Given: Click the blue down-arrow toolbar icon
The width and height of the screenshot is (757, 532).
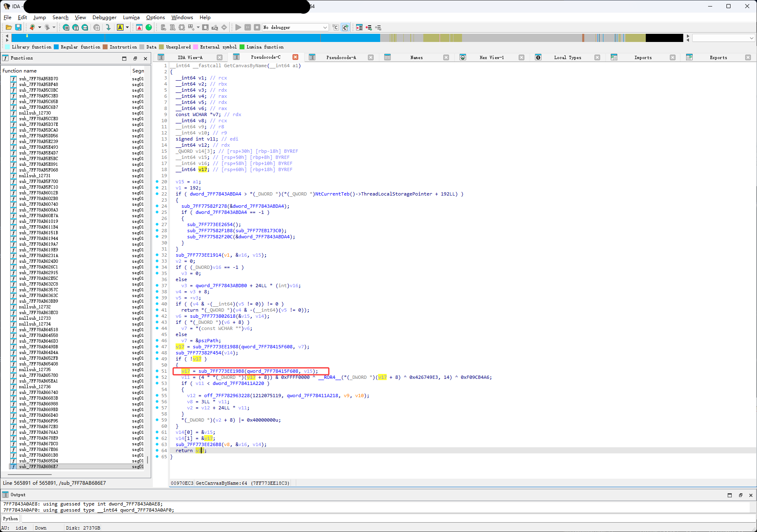Looking at the screenshot, I should pos(108,27).
